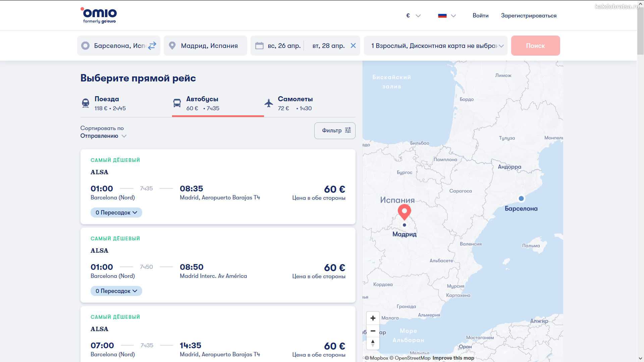The height and width of the screenshot is (362, 644).
Task: Click the destination pin icon
Action: coord(172,46)
